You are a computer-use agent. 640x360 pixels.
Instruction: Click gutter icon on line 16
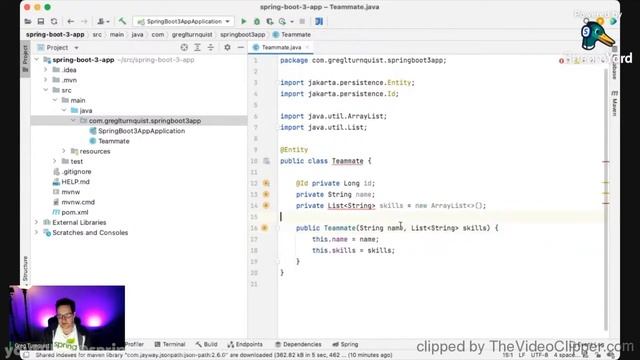click(264, 228)
